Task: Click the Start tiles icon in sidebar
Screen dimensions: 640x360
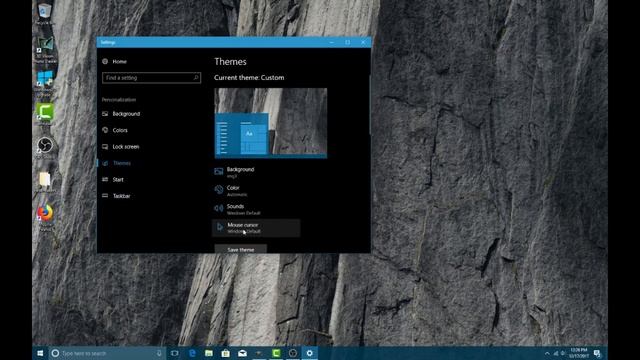Action: pyautogui.click(x=105, y=180)
